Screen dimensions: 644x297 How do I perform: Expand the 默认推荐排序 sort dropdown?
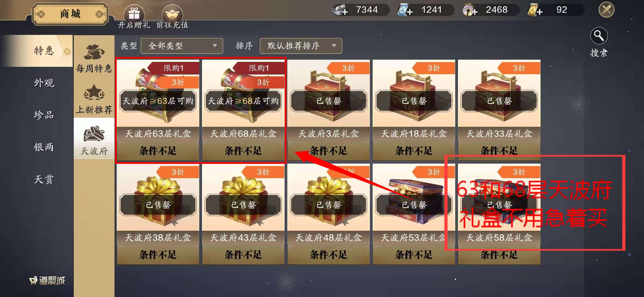coord(301,46)
